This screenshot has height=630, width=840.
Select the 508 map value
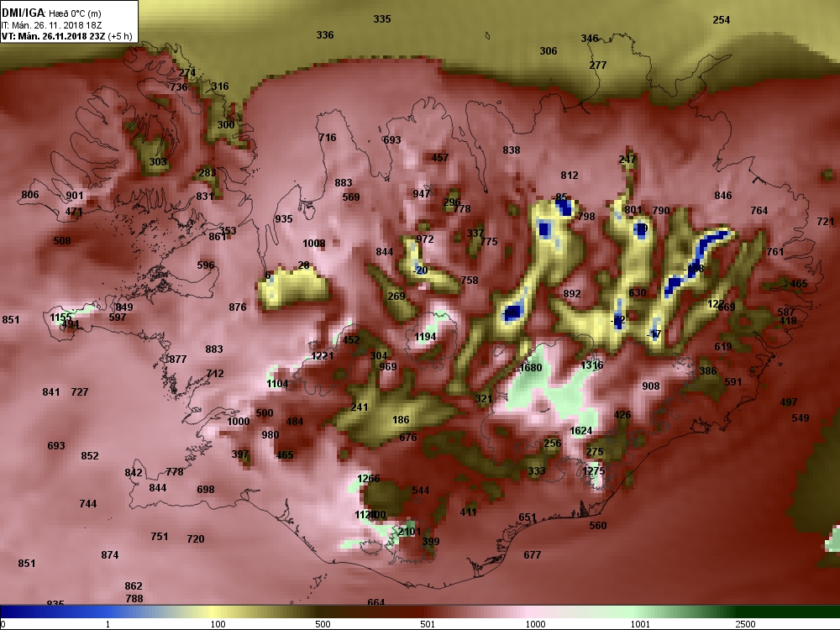61,240
